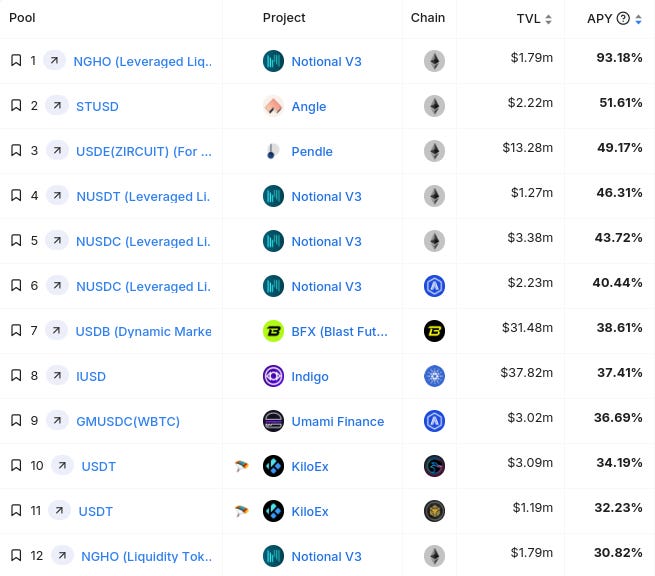Screen dimensions: 655x576
Task: Open NUSDT (Leveraged Li. pool link
Action: (143, 196)
